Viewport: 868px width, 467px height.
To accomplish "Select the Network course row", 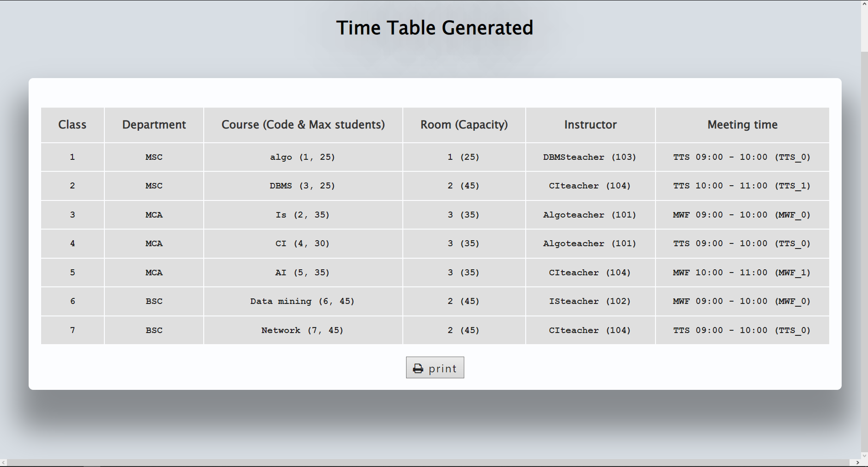I will [x=302, y=330].
